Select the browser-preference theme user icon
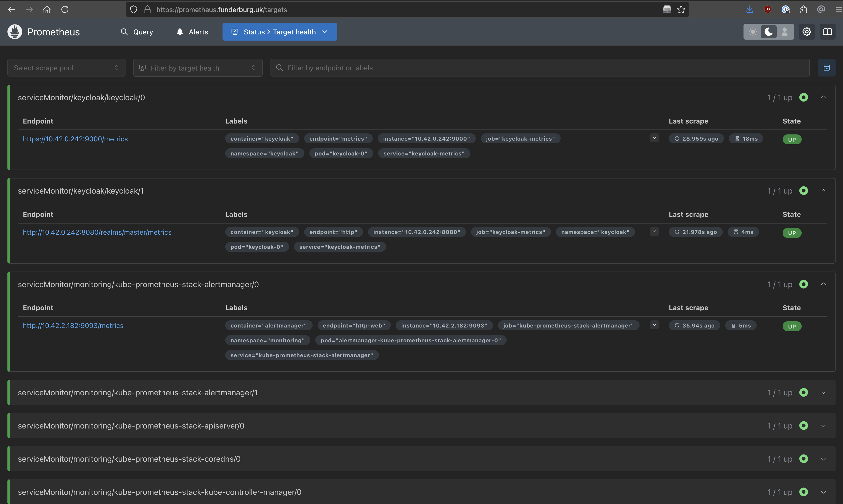 pyautogui.click(x=784, y=32)
